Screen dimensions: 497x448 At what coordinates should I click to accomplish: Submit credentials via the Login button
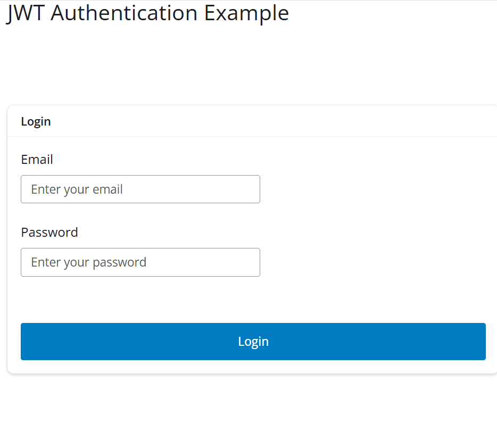coord(253,341)
